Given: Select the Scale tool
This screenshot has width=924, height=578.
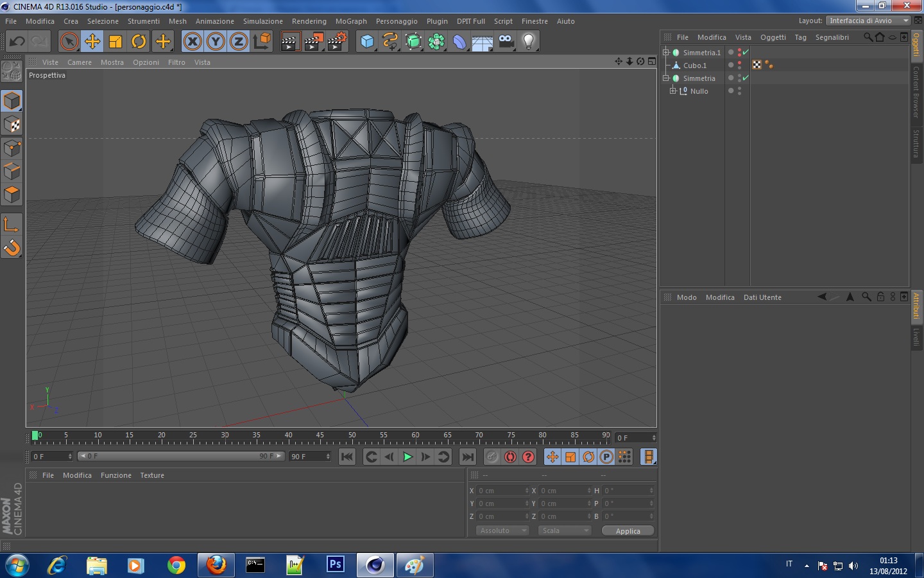Looking at the screenshot, I should click(116, 42).
